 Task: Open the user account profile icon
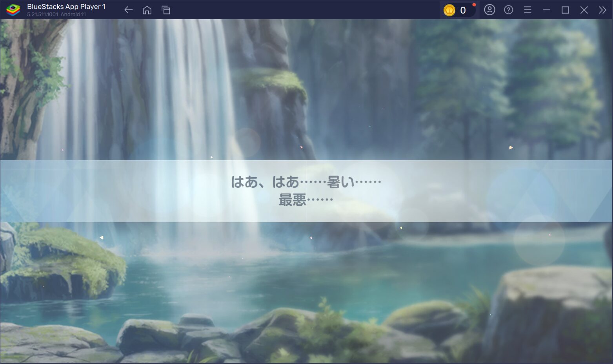(x=489, y=10)
